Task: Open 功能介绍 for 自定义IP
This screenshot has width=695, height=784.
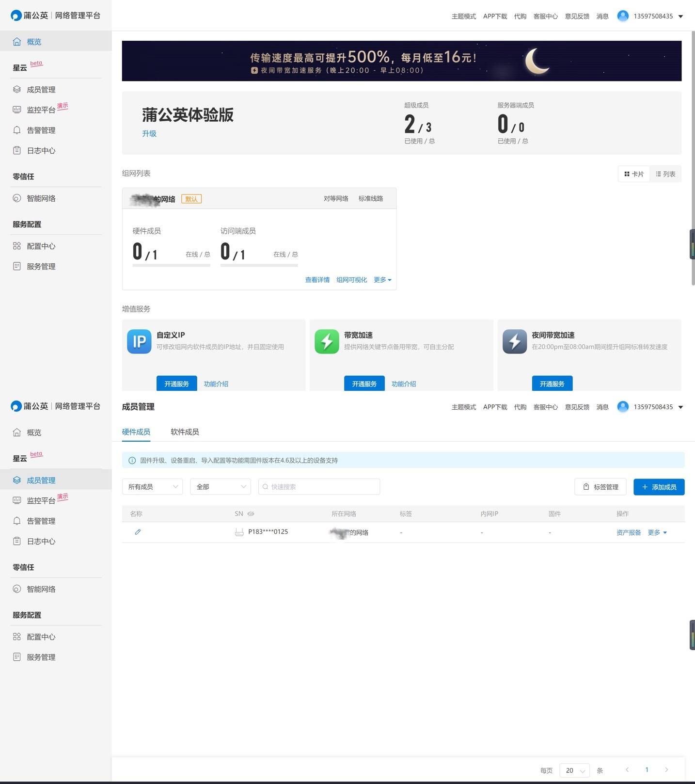Action: [x=216, y=384]
